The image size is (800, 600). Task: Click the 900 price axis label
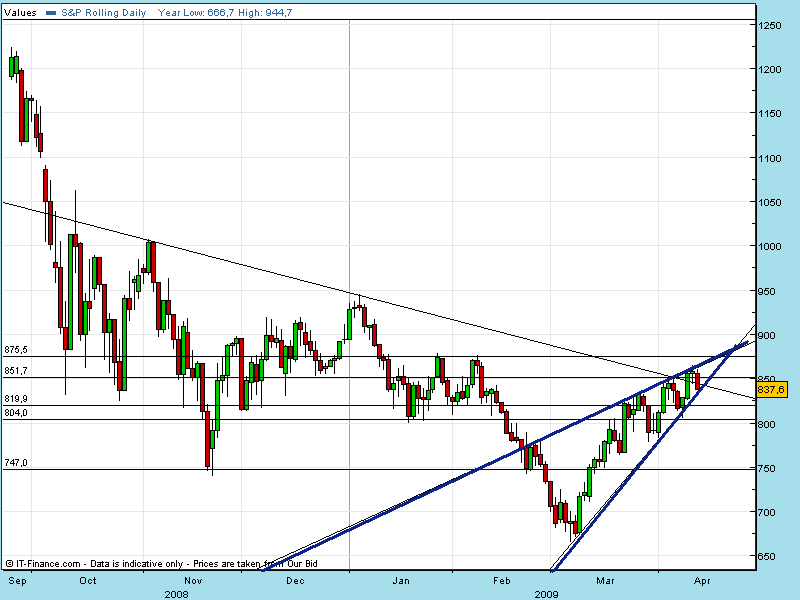769,336
